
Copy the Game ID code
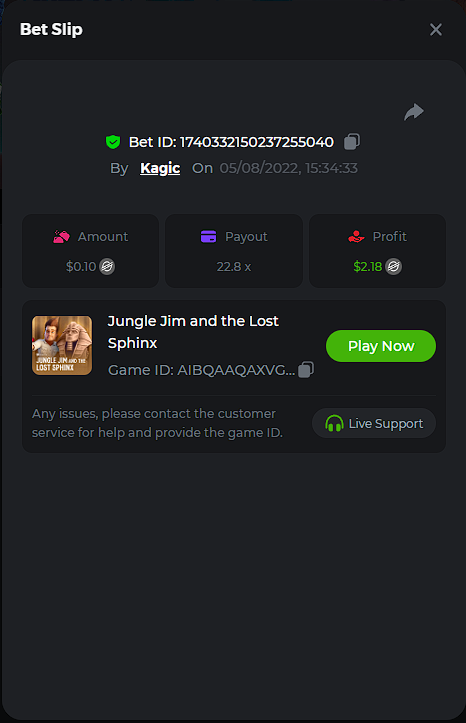306,369
